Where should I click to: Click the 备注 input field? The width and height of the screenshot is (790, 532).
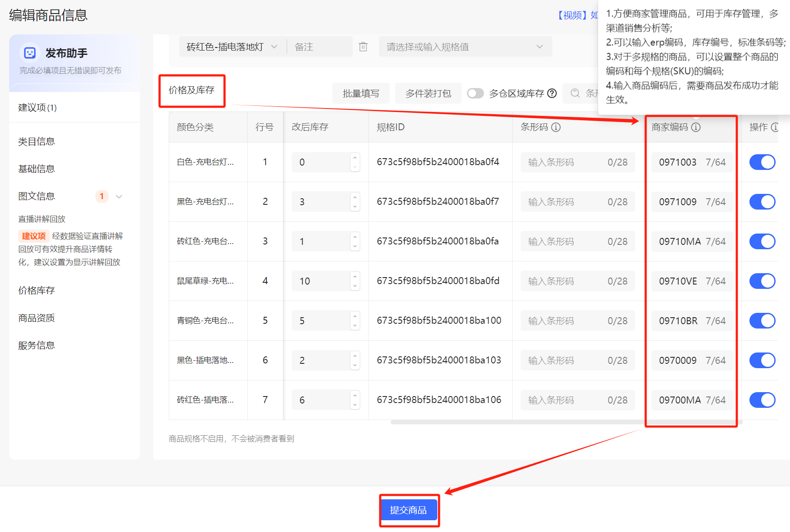point(320,47)
